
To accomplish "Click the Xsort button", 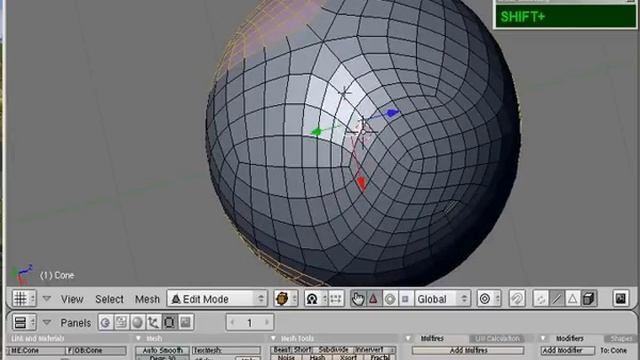I will (x=349, y=358).
